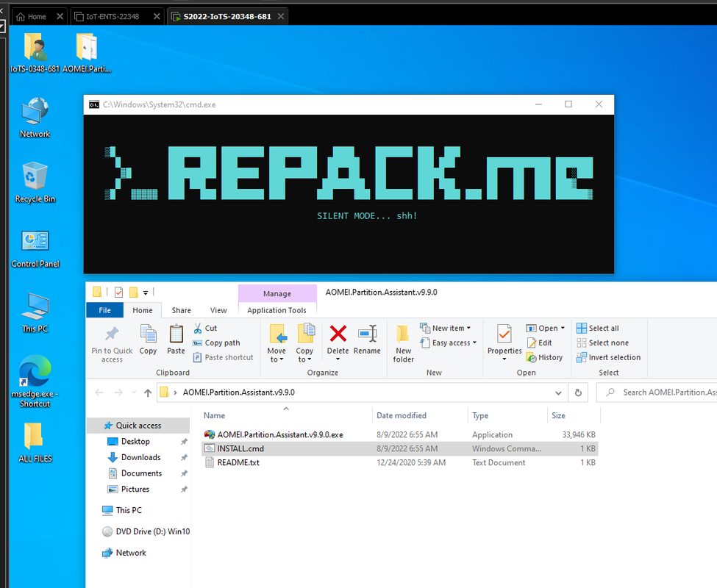This screenshot has width=717, height=588.
Task: Maximize the cmd.exe window
Action: point(568,104)
